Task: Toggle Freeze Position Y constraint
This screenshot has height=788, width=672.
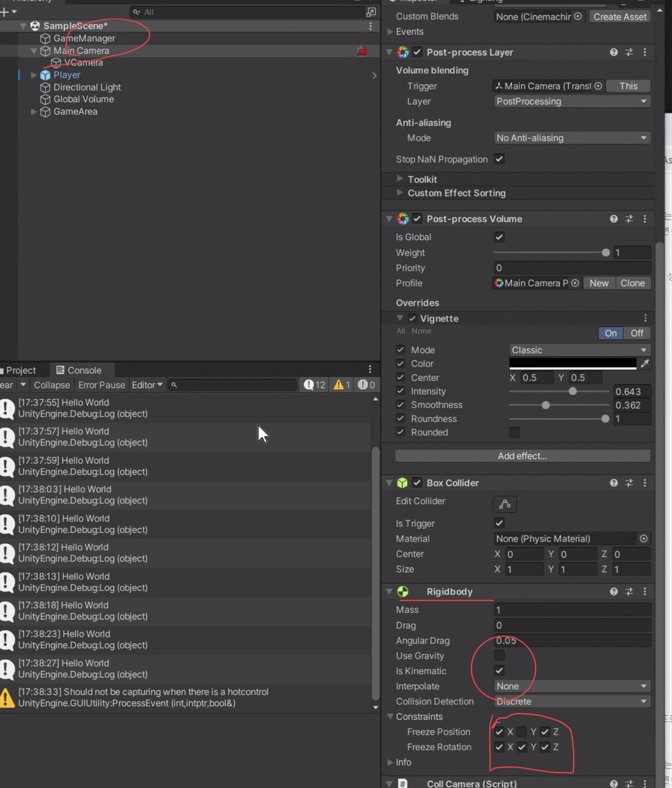Action: [x=522, y=732]
